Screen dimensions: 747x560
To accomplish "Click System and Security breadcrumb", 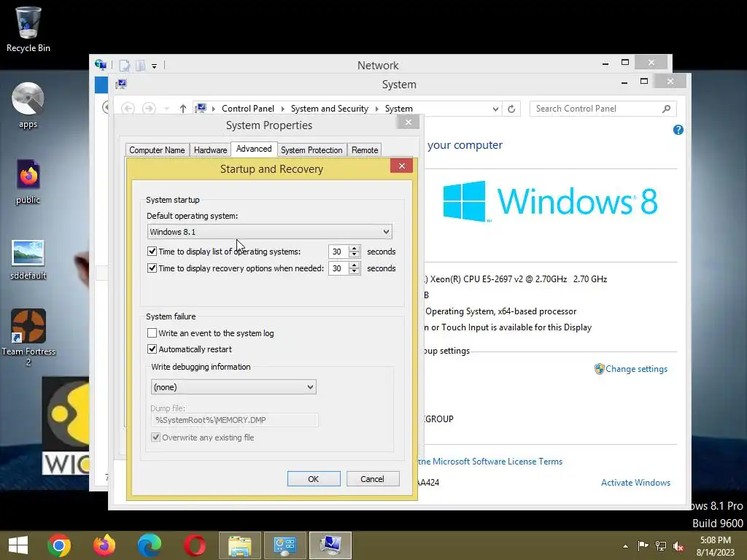I will [x=330, y=109].
